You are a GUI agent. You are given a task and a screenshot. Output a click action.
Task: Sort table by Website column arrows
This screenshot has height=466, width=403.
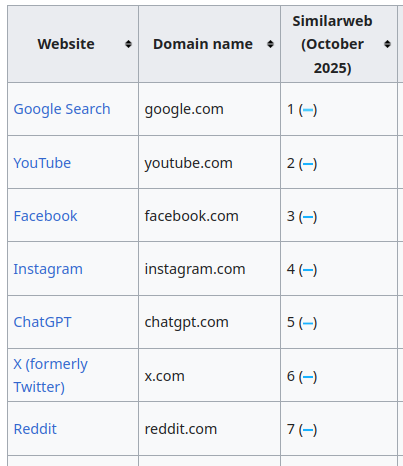pos(128,44)
